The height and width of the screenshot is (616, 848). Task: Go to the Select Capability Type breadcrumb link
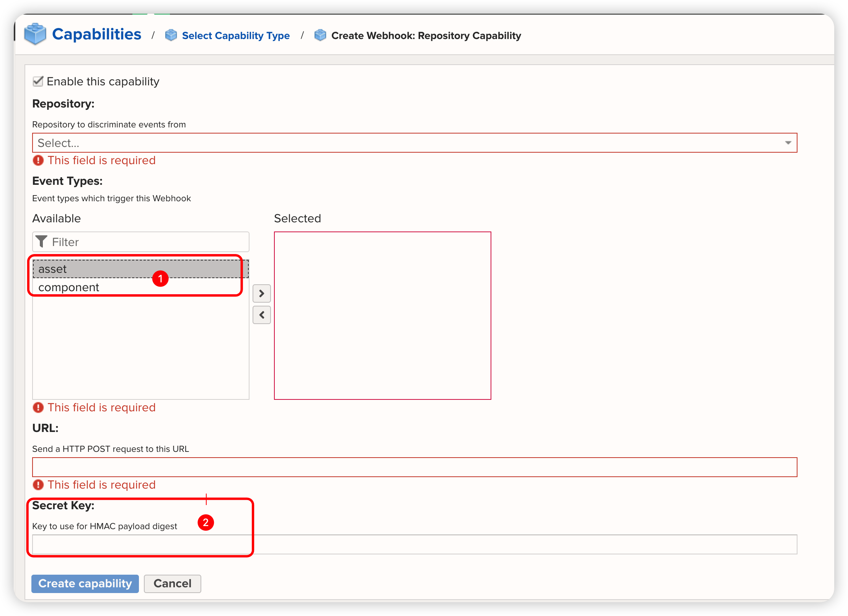[x=236, y=36]
